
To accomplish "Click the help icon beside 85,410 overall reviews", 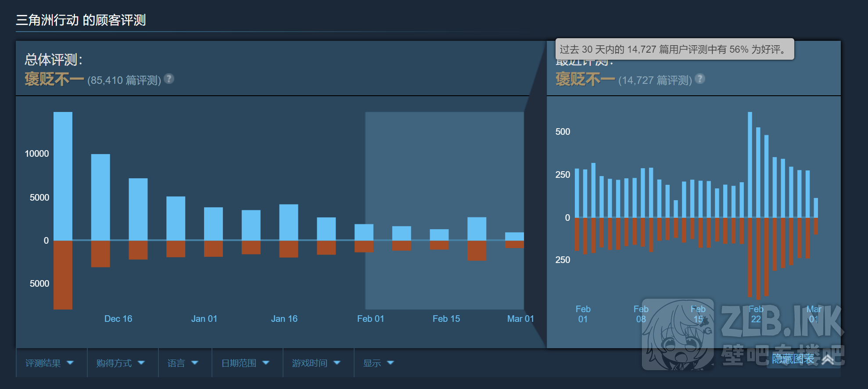I will coord(169,79).
